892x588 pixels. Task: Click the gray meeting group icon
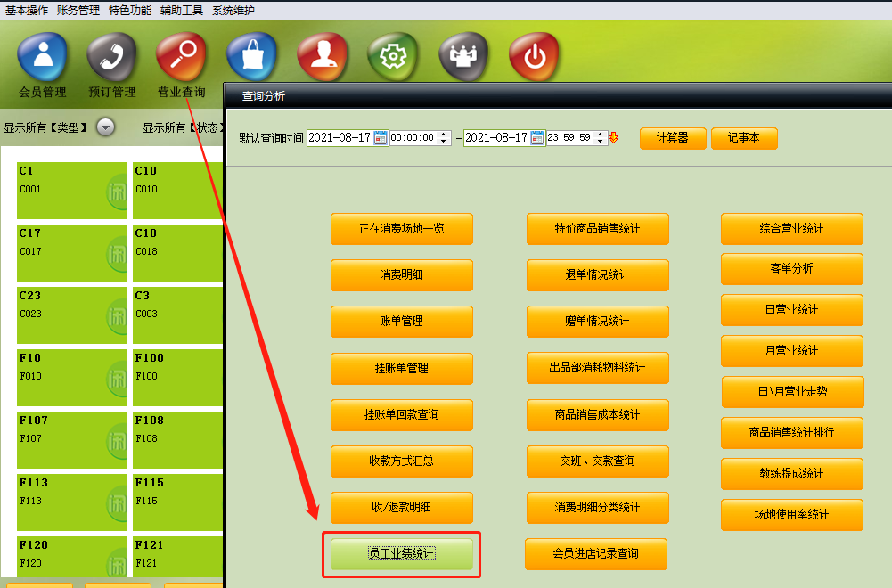pos(463,57)
